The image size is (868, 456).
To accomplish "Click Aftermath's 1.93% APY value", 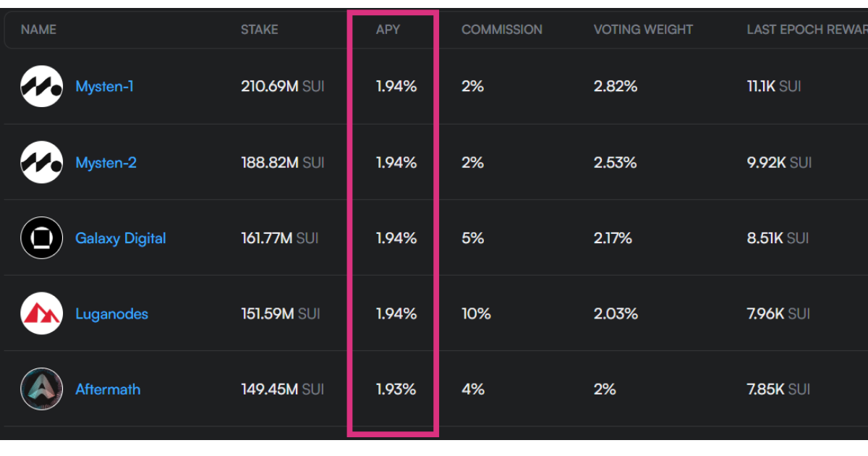I will [396, 389].
